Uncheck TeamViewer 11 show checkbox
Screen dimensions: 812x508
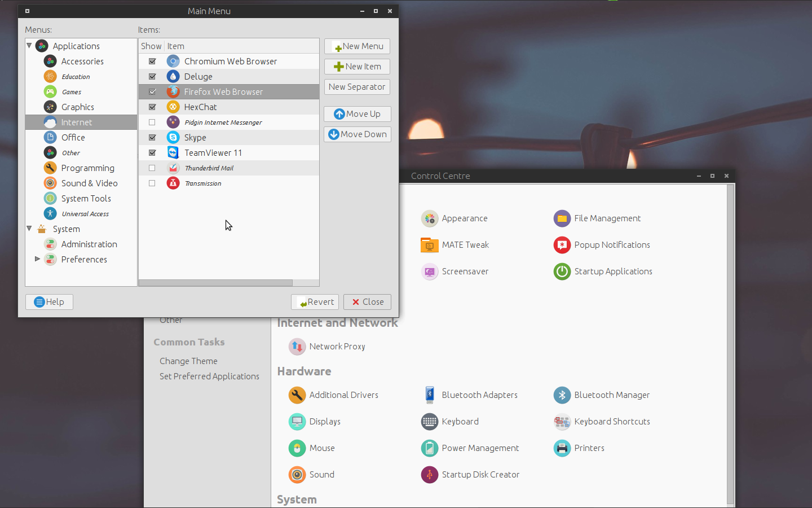click(x=152, y=152)
